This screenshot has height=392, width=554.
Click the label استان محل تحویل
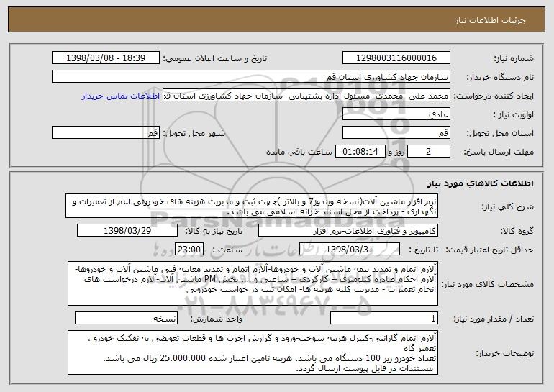(x=500, y=134)
